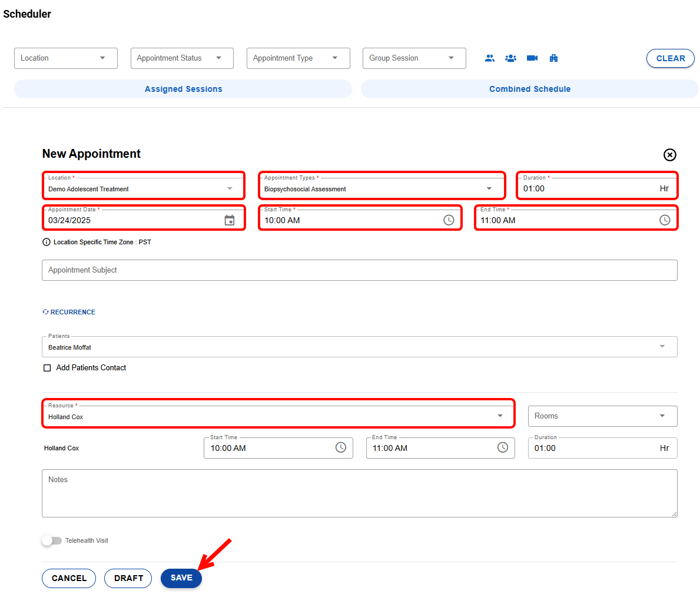Check the Add Patients Contact checkbox
Screen dimensions: 700x594
[x=47, y=368]
